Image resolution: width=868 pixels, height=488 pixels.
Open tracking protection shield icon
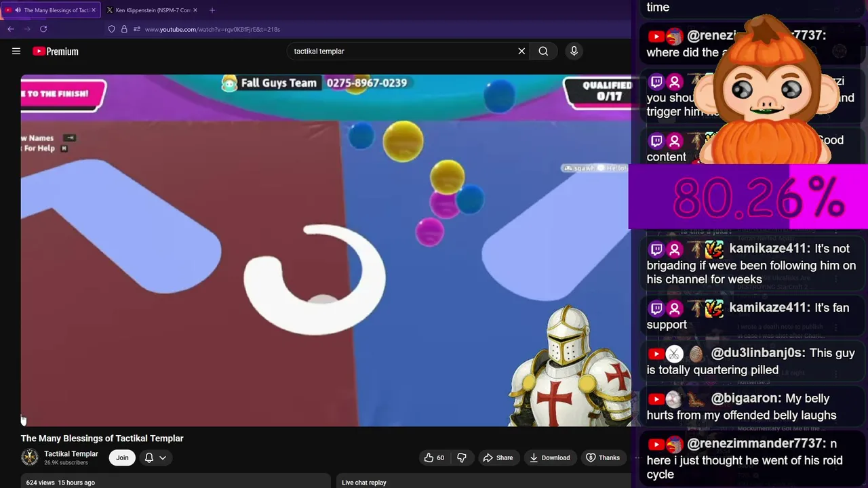pyautogui.click(x=112, y=29)
